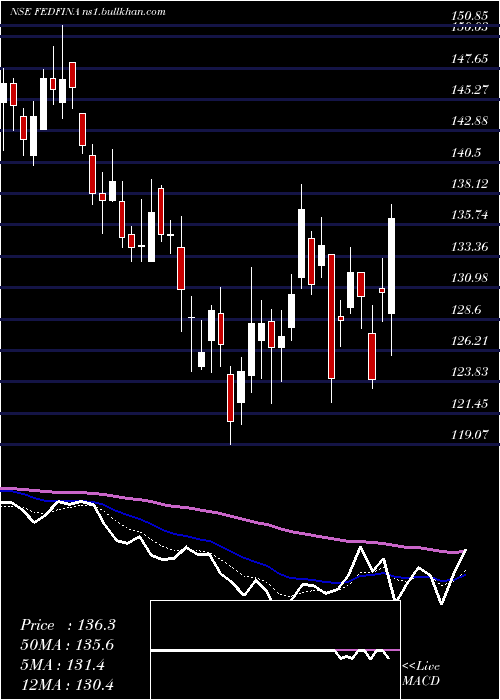Click the 130.98 price axis label

pos(470,278)
